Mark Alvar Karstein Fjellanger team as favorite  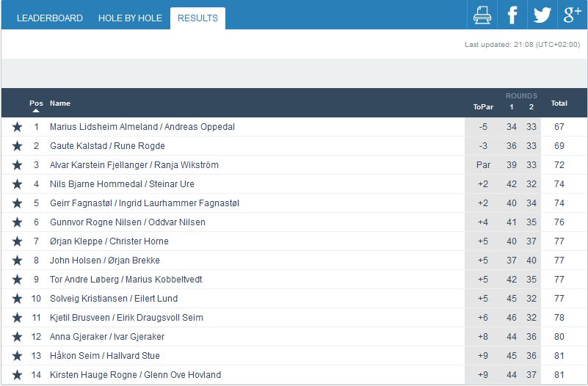17,165
